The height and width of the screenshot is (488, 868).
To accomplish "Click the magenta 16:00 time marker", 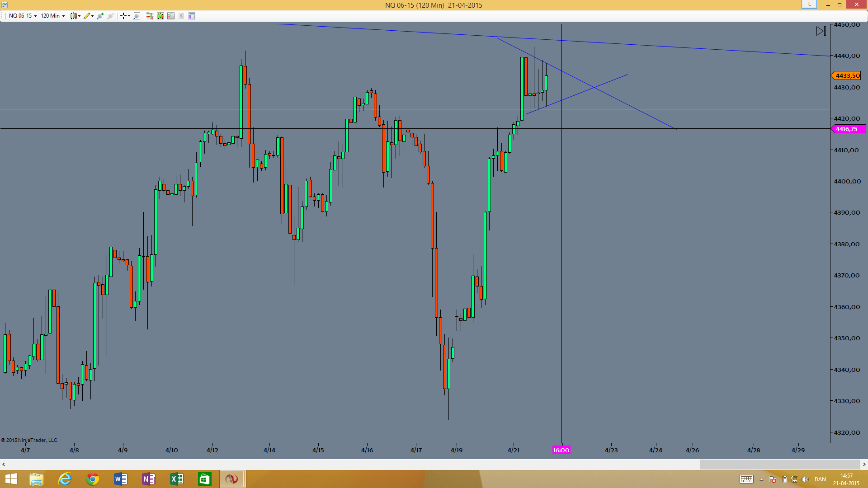I will click(561, 450).
